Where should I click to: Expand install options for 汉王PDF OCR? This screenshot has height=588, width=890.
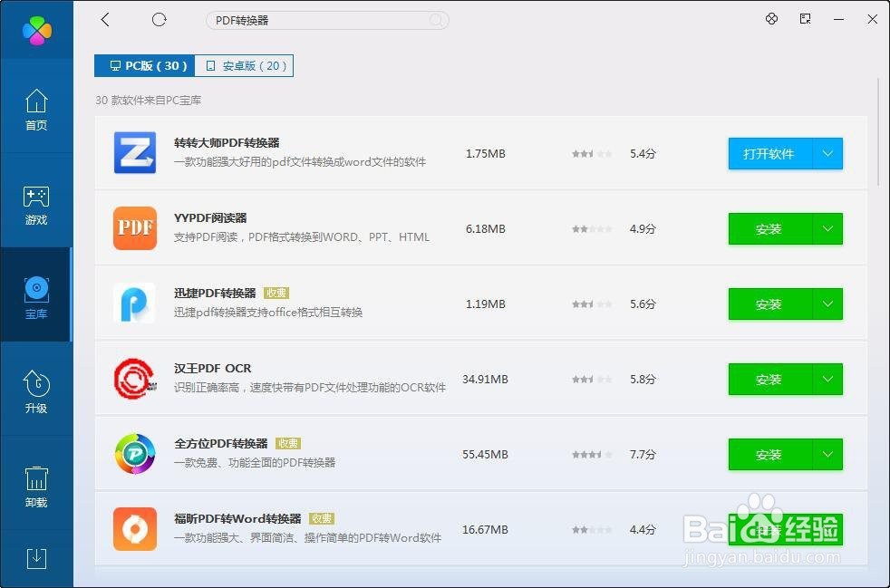(x=827, y=379)
